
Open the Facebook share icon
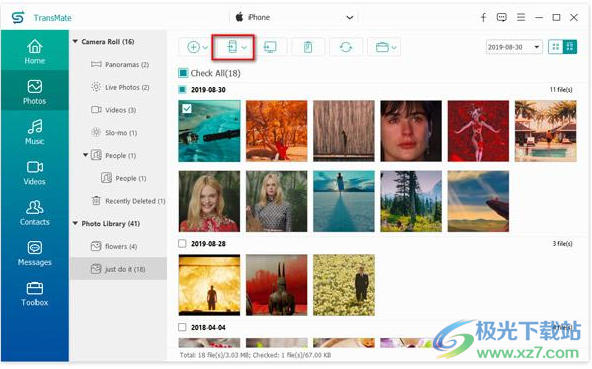pos(483,17)
